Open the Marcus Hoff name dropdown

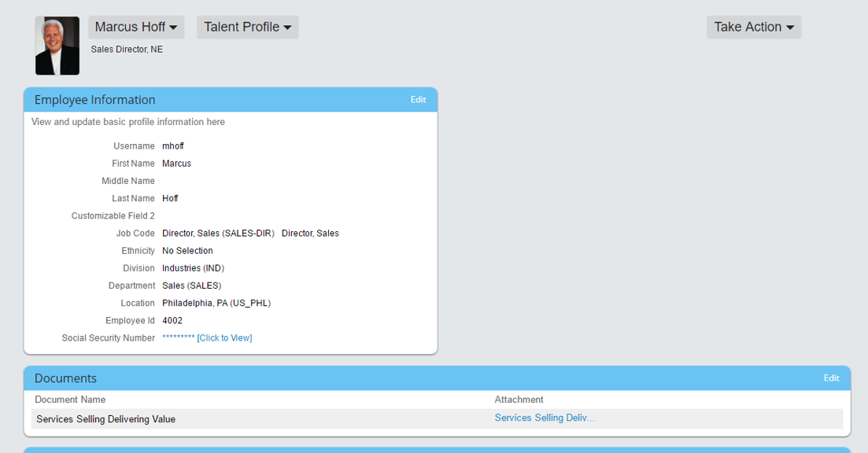[135, 26]
